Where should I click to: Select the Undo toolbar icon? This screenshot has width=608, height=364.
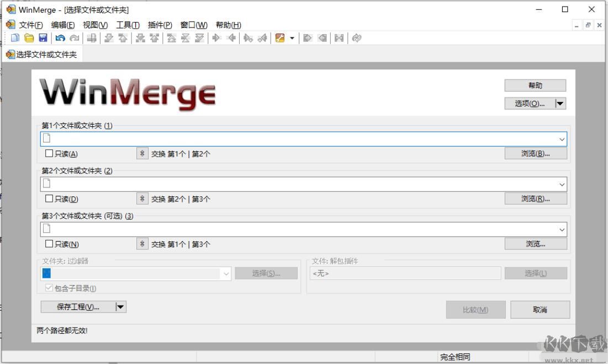click(x=61, y=38)
